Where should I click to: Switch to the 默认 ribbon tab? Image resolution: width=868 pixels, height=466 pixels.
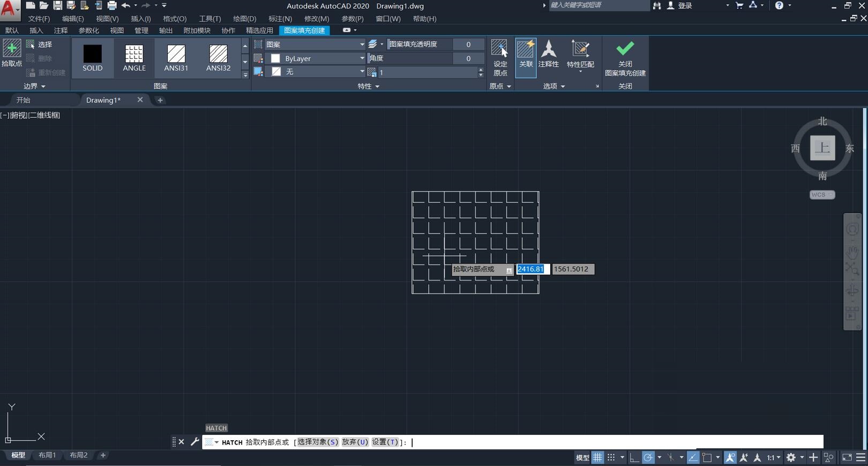coord(12,31)
